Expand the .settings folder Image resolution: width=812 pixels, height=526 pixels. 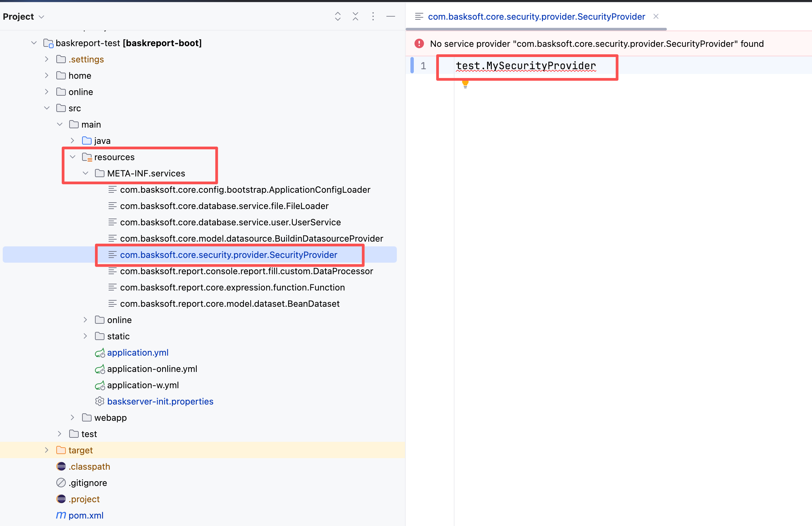[x=47, y=59]
